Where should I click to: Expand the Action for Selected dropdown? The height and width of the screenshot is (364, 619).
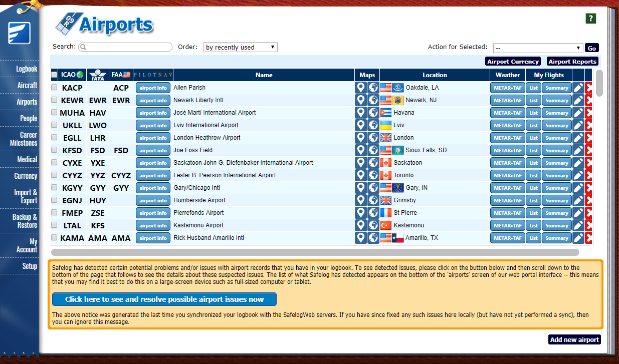pos(537,48)
